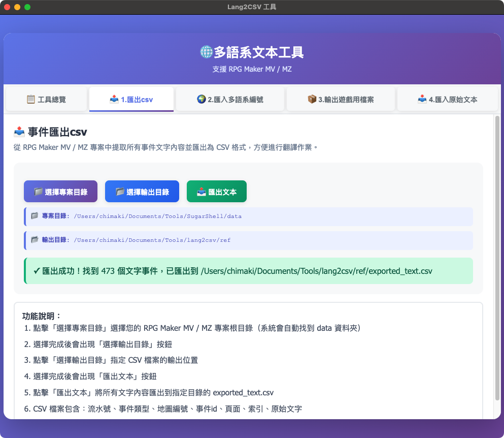Screen dimensions: 504x438
Task: Go to the 4.匯入原始文本 tab
Action: 448,99
